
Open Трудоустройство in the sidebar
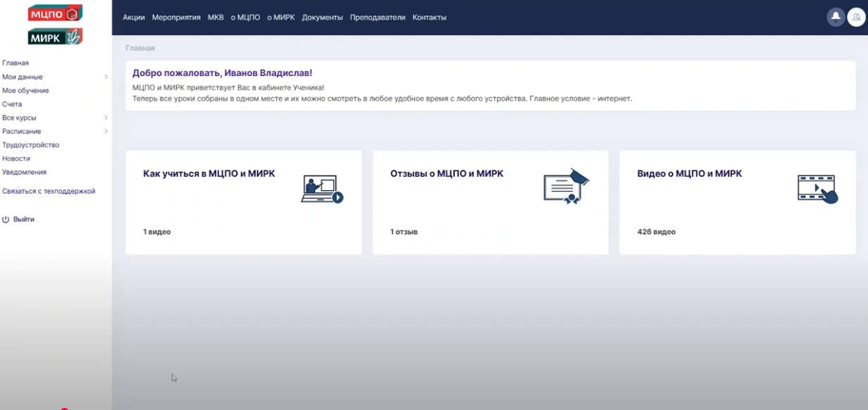click(x=31, y=145)
